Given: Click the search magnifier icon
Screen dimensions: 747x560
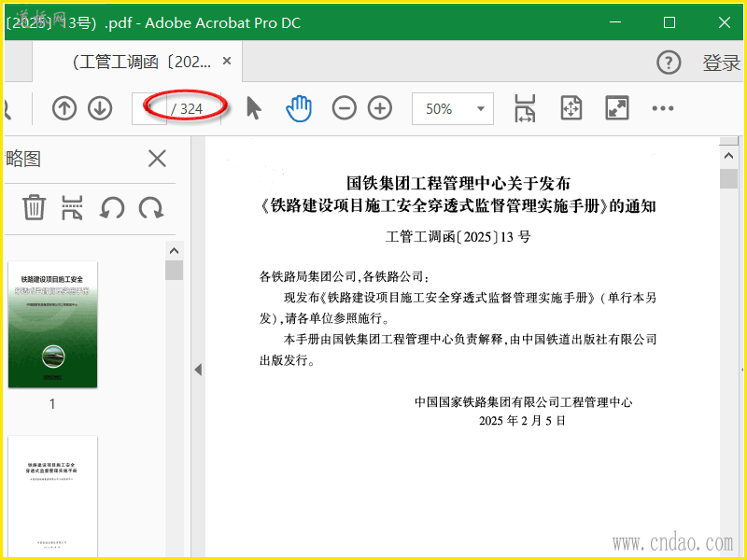Looking at the screenshot, I should tap(7, 108).
